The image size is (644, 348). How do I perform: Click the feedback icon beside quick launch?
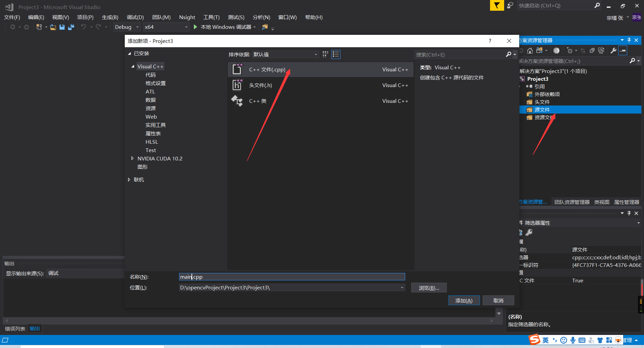[510, 5]
